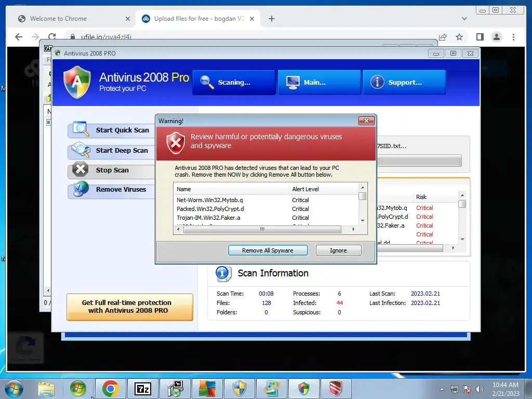
Task: Open File Explorer from the taskbar
Action: pyautogui.click(x=46, y=389)
